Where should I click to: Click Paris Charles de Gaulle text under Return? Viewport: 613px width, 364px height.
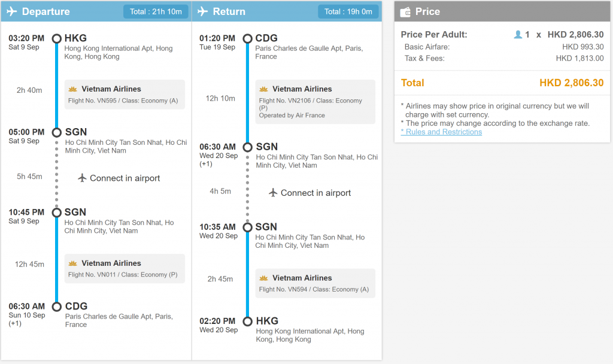(x=309, y=53)
